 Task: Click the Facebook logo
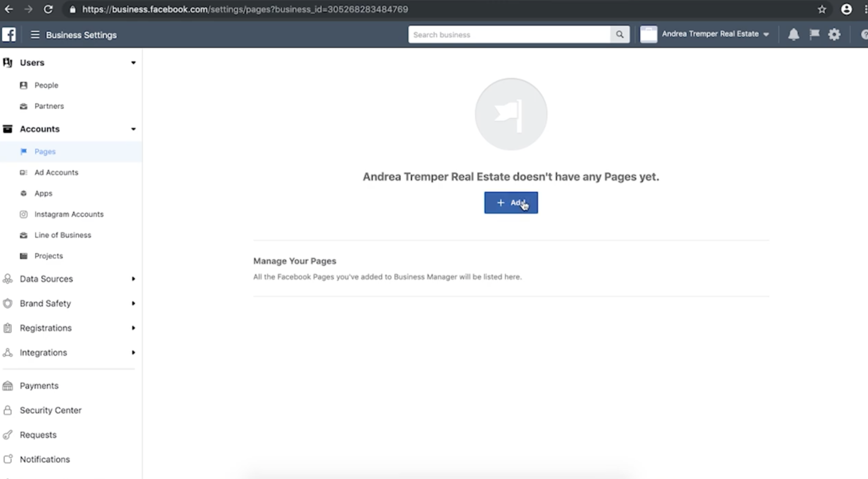(x=9, y=34)
